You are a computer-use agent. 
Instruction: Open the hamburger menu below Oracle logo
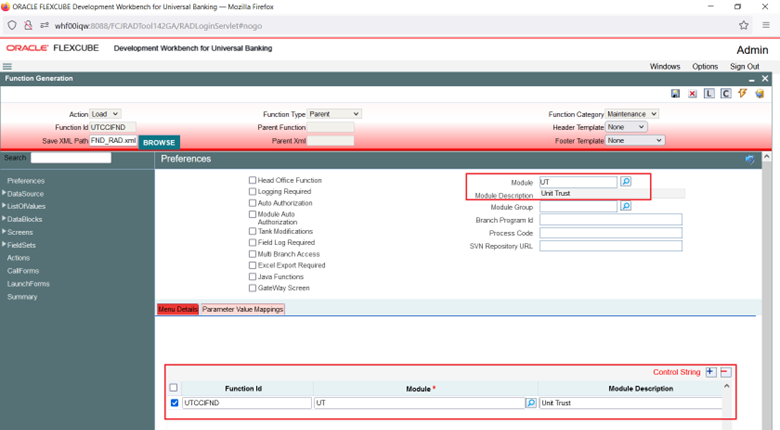(x=7, y=66)
